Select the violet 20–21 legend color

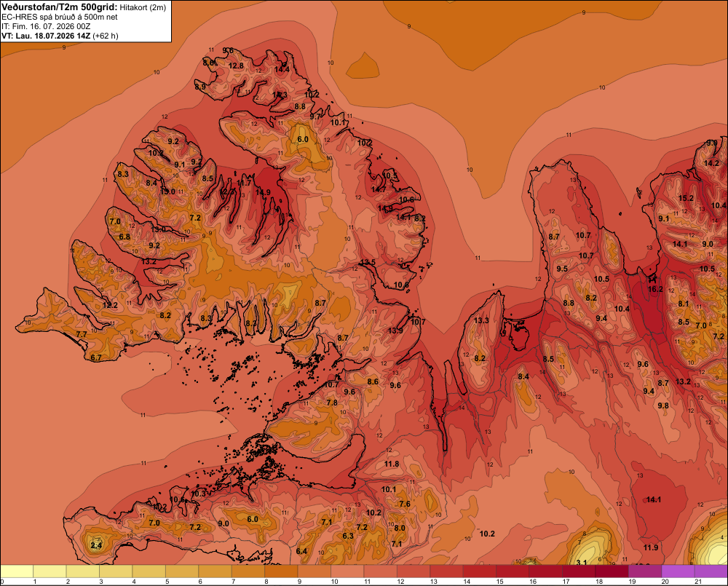click(678, 571)
